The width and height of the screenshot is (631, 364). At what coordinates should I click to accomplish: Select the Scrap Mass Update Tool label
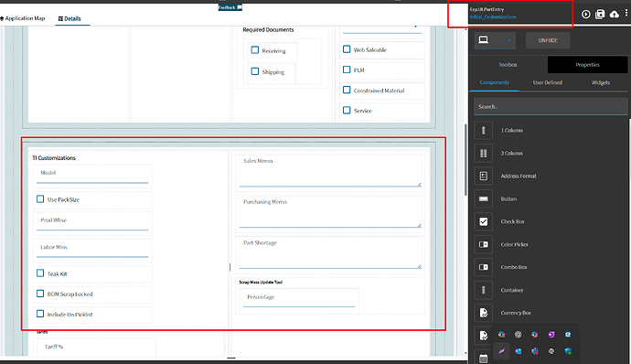pos(261,283)
